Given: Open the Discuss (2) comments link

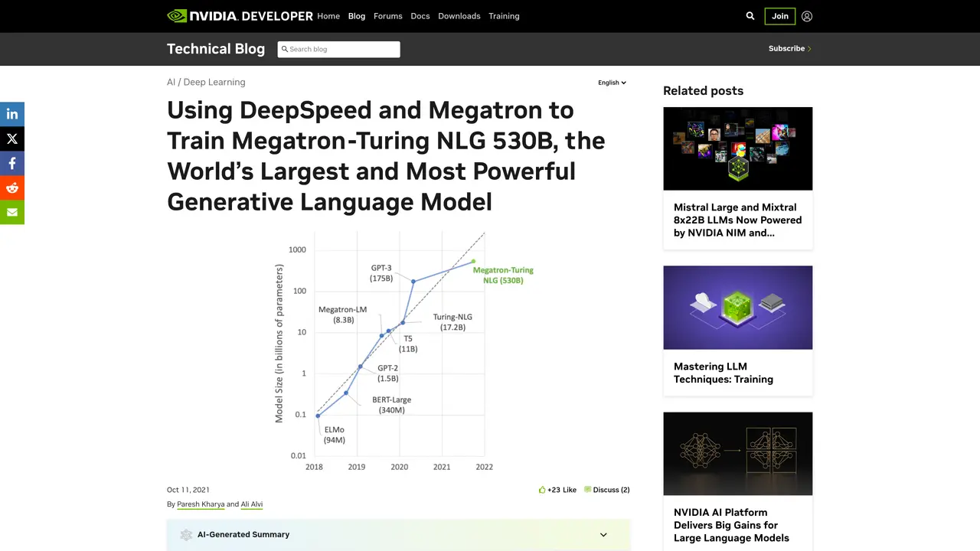Looking at the screenshot, I should 606,490.
